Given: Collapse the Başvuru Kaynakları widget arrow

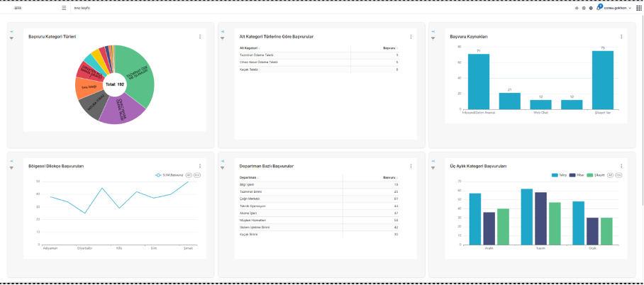Looking at the screenshot, I should (433, 32).
